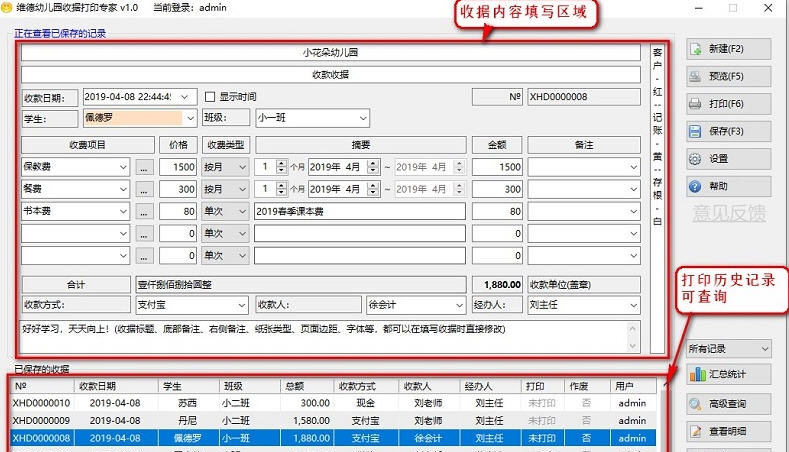Open the 学生 name dropdown showing 佩德罗
789x452 pixels.
[x=190, y=118]
